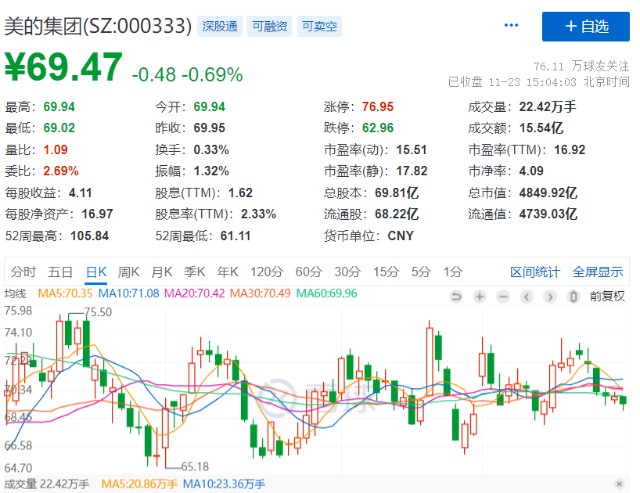Viewport: 640px width, 493px height.
Task: Click the chart reset undo icon
Action: (x=456, y=297)
